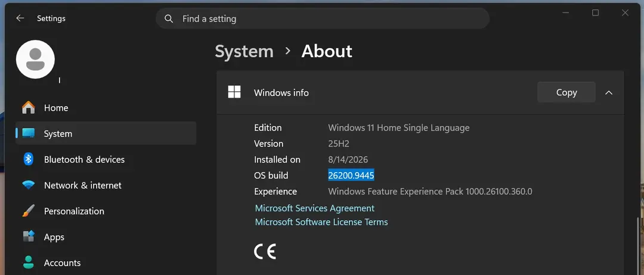This screenshot has width=644, height=275.
Task: Click the back arrow in Settings header
Action: [20, 18]
